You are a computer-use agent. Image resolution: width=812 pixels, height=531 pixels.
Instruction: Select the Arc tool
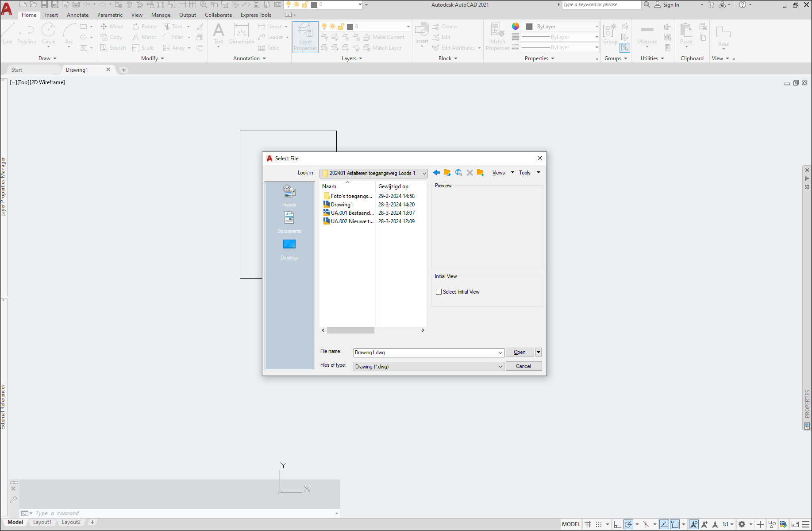[69, 34]
